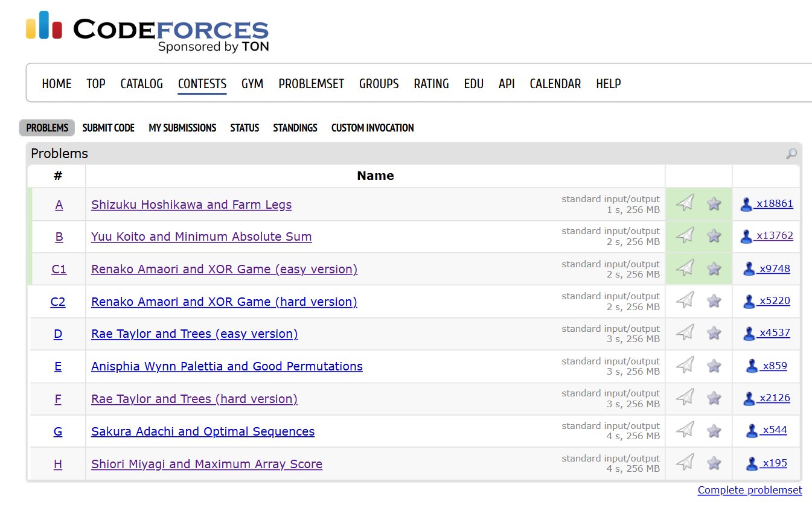Image resolution: width=812 pixels, height=511 pixels.
Task: Toggle the favorite star for problem G
Action: pos(714,431)
